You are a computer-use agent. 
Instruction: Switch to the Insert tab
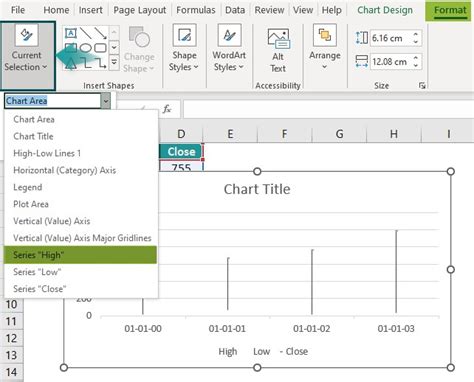pyautogui.click(x=90, y=10)
